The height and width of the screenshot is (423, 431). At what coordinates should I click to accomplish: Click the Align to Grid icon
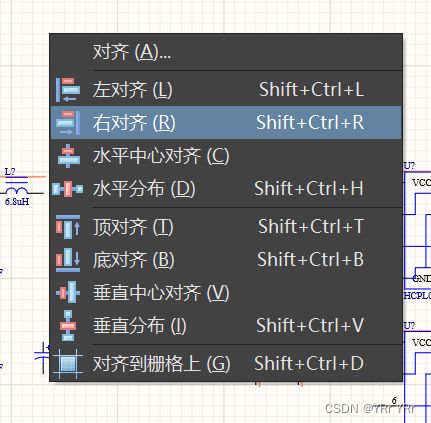(68, 363)
